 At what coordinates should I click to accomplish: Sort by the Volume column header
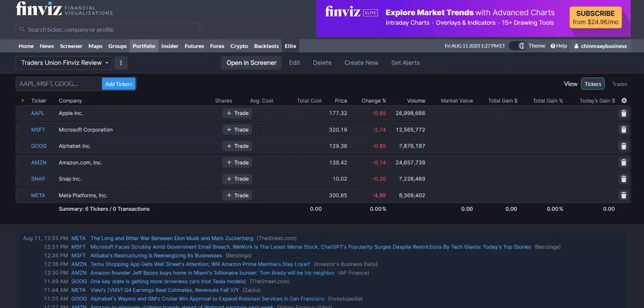click(x=416, y=101)
